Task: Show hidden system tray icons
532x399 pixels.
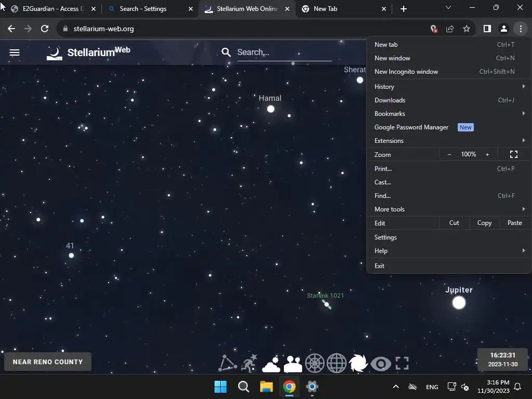Action: click(395, 387)
